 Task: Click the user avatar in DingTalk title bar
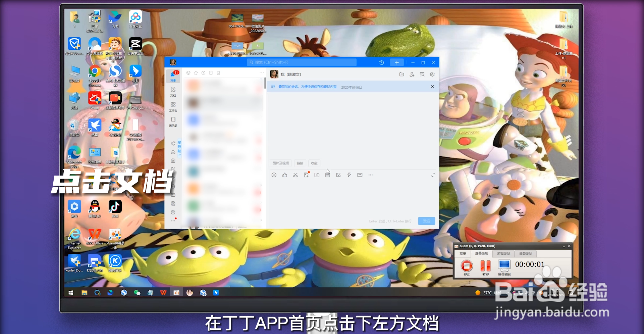(x=173, y=62)
